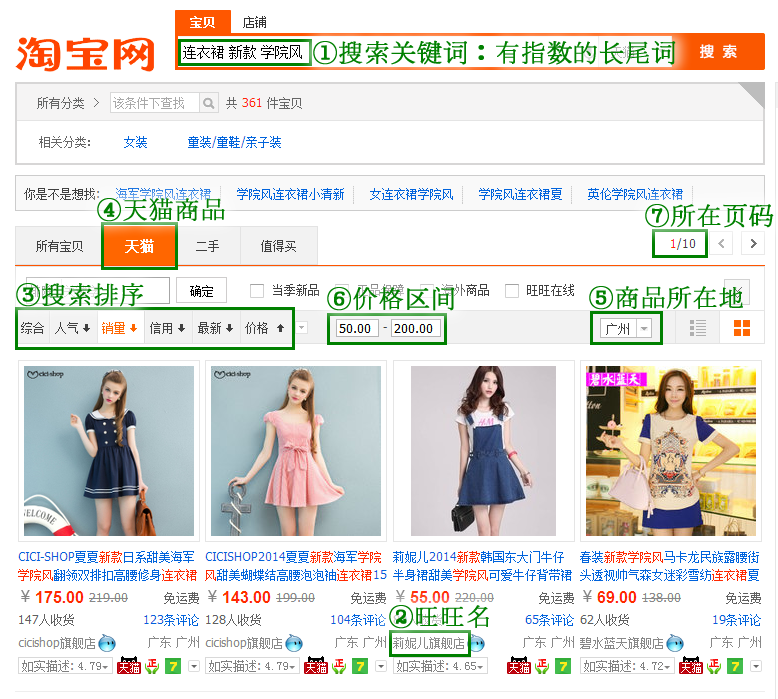Switch to grid view layout

tap(741, 328)
